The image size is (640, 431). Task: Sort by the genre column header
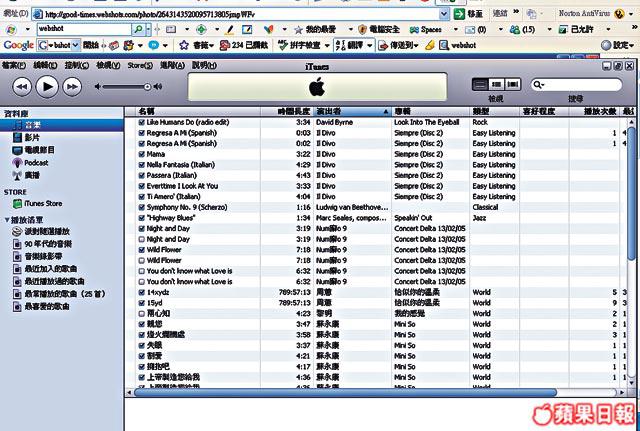(495, 111)
